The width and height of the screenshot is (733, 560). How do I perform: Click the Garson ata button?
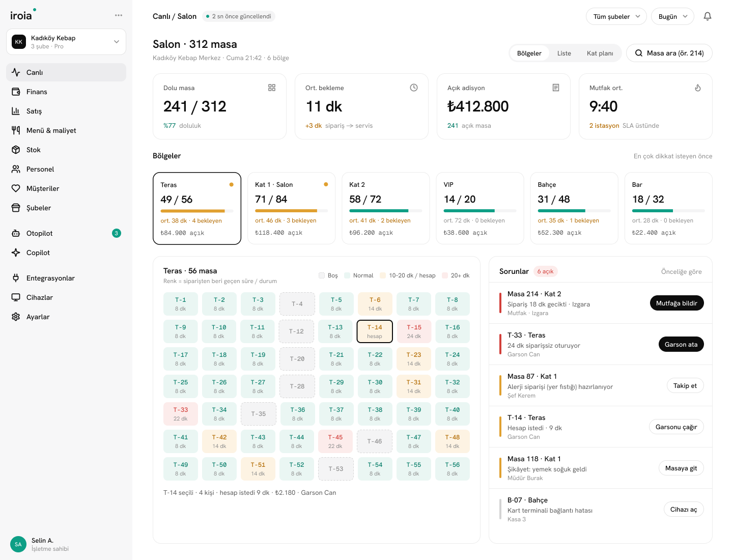click(x=681, y=344)
